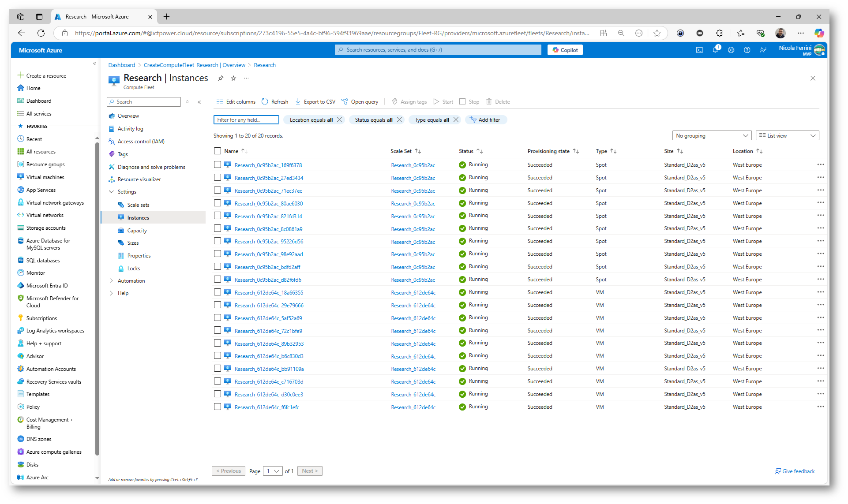Click the global Azure search bar
Viewport: 848px width, 504px height.
pyautogui.click(x=438, y=50)
